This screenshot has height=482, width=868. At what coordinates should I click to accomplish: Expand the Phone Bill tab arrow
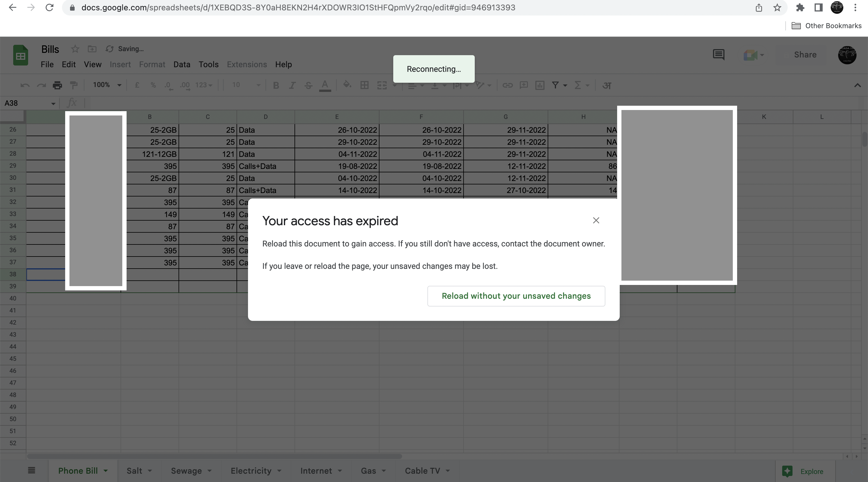tap(106, 471)
